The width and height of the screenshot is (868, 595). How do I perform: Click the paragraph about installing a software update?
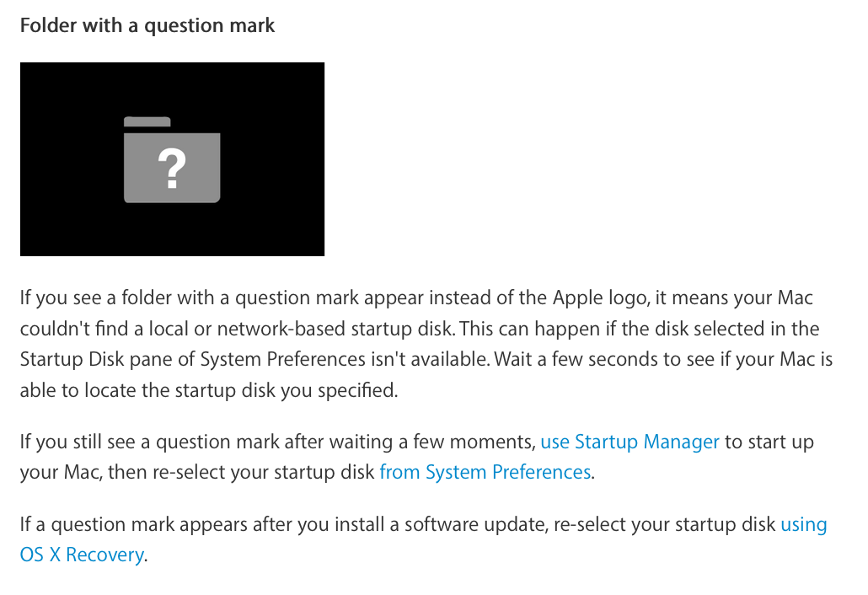coord(424,539)
